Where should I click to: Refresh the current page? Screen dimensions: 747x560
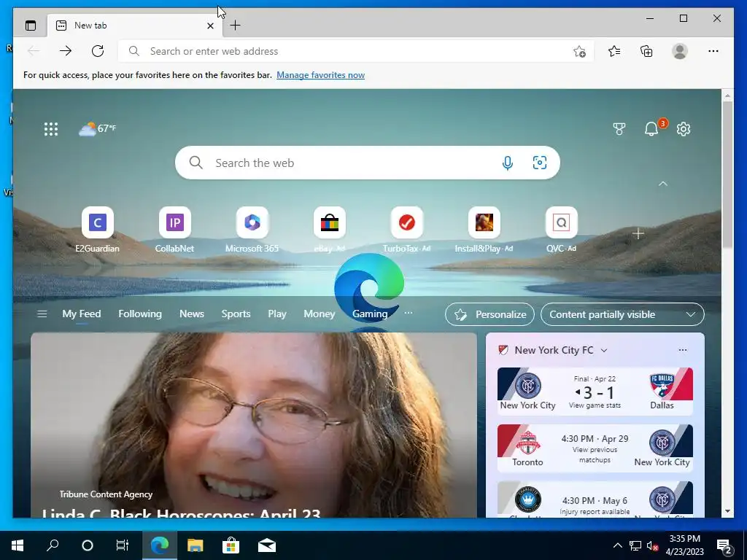98,51
